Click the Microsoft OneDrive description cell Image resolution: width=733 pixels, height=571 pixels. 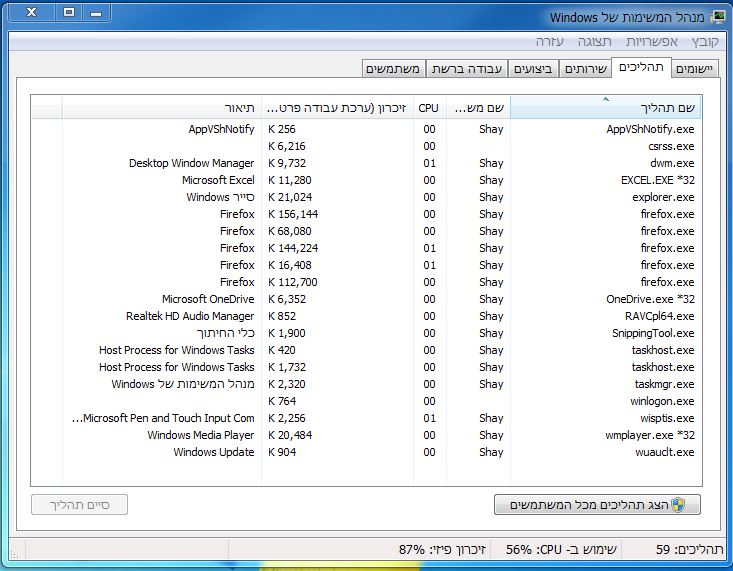208,299
